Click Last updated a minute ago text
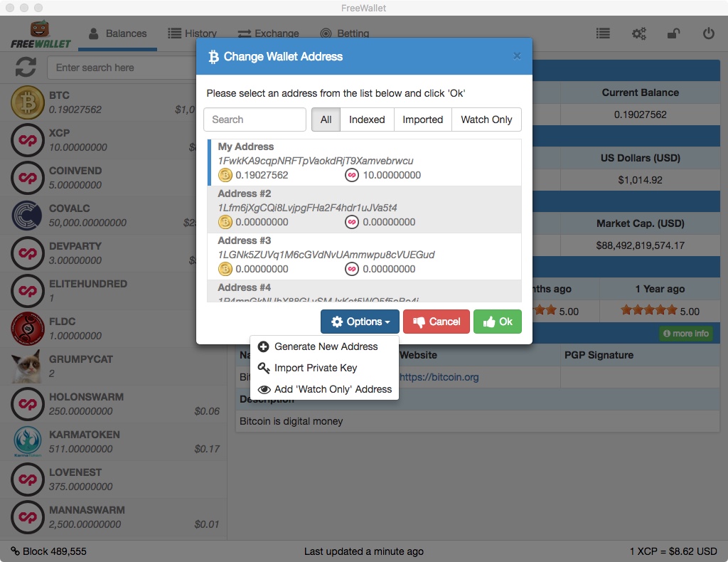 tap(363, 551)
